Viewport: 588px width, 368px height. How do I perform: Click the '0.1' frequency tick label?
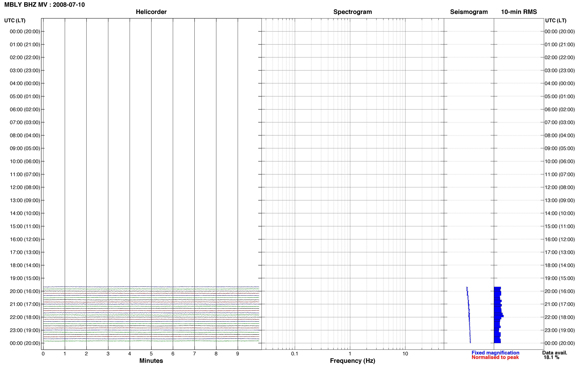(x=295, y=354)
